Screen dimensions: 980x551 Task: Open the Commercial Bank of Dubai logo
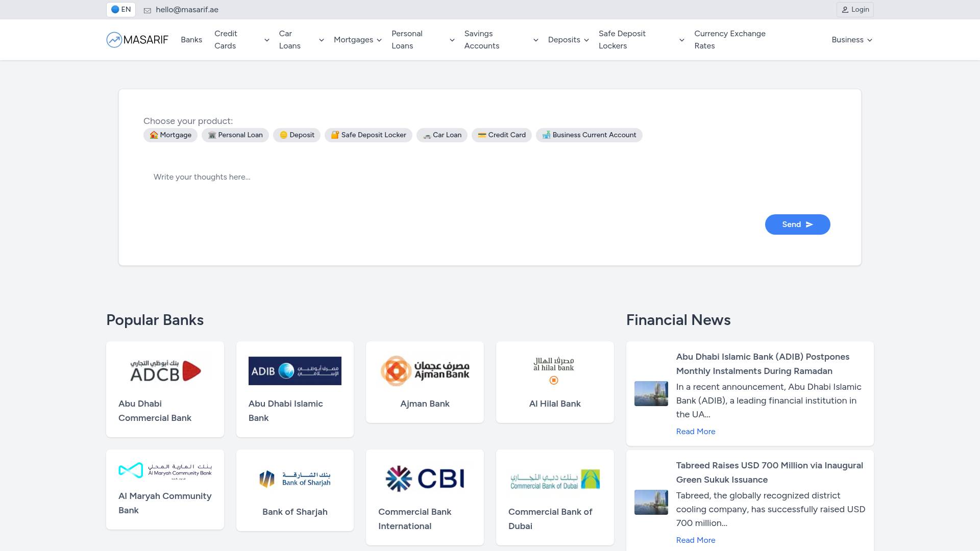coord(555,479)
